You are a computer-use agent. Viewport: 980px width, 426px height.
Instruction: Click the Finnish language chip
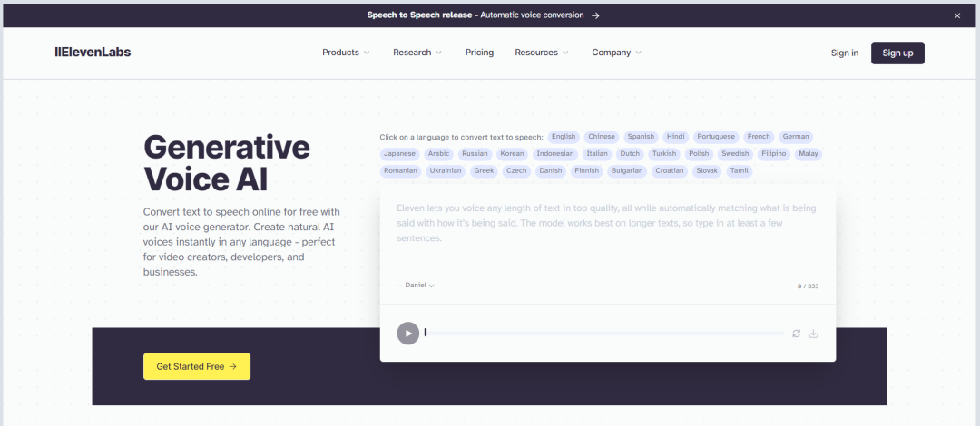point(586,171)
